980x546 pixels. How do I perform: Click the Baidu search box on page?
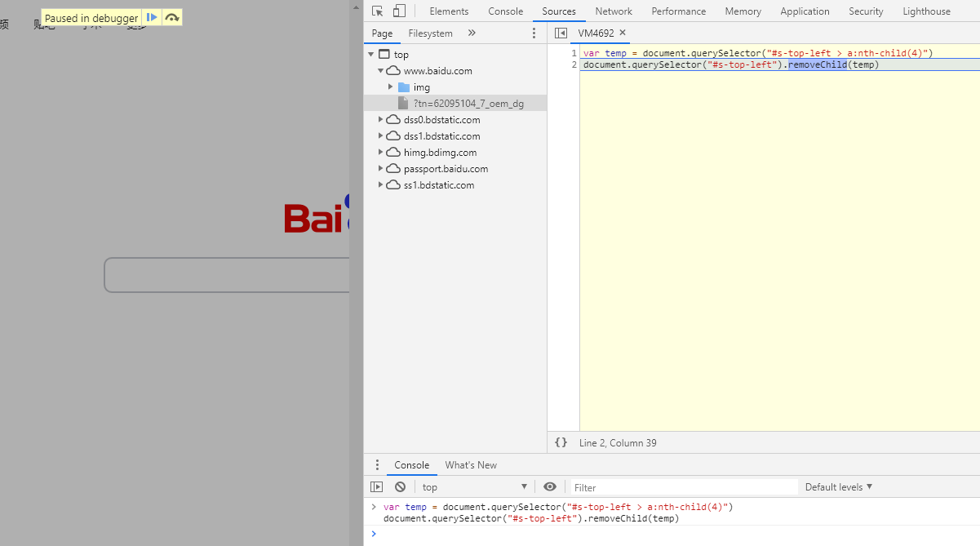pos(227,275)
